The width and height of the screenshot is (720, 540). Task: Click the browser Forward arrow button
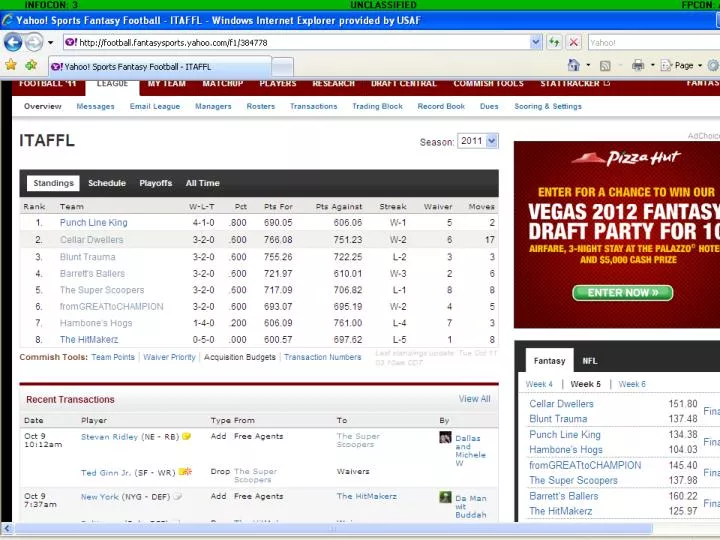point(34,43)
